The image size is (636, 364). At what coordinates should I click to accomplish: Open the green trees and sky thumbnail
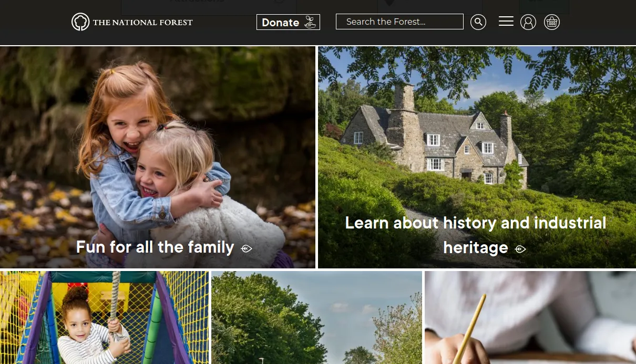coord(316,317)
